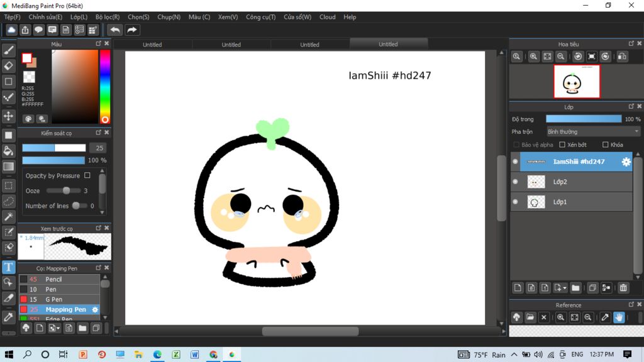Viewport: 644px width, 362px height.
Task: Show hidden system tray icons
Action: (x=514, y=354)
